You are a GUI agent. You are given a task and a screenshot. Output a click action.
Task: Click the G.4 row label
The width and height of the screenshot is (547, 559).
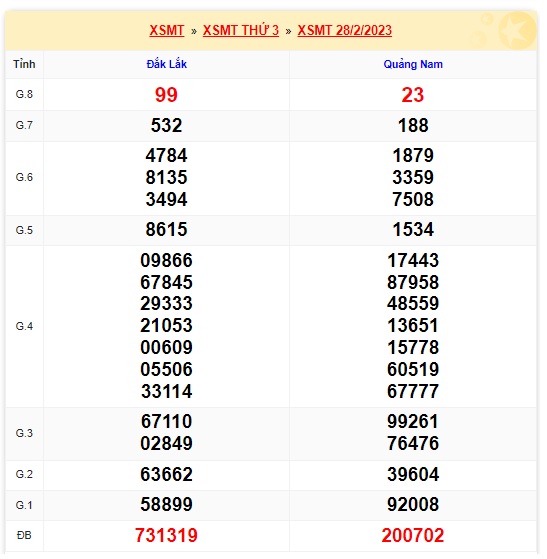[24, 326]
